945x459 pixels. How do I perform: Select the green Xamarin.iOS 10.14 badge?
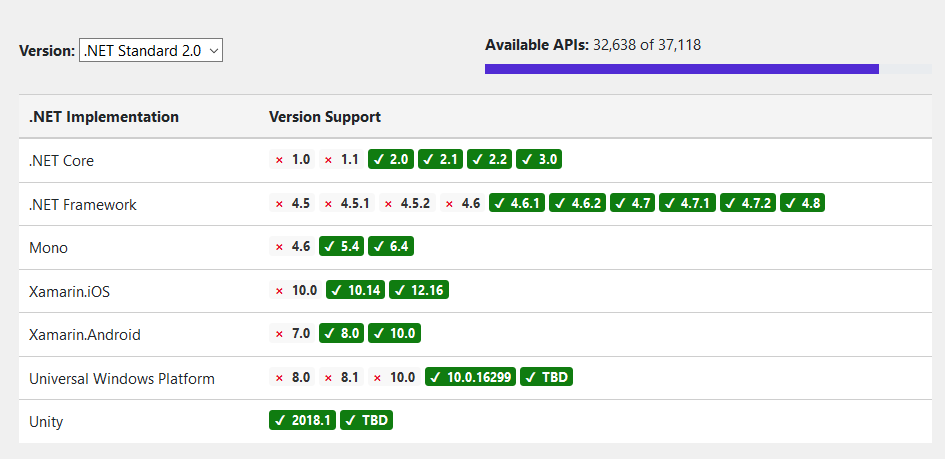click(x=356, y=290)
